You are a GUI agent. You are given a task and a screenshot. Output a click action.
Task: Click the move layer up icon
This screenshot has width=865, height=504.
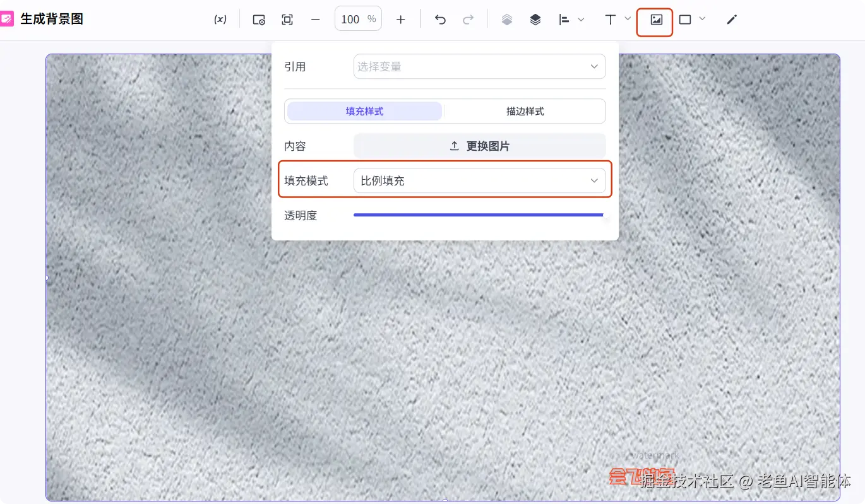click(507, 20)
